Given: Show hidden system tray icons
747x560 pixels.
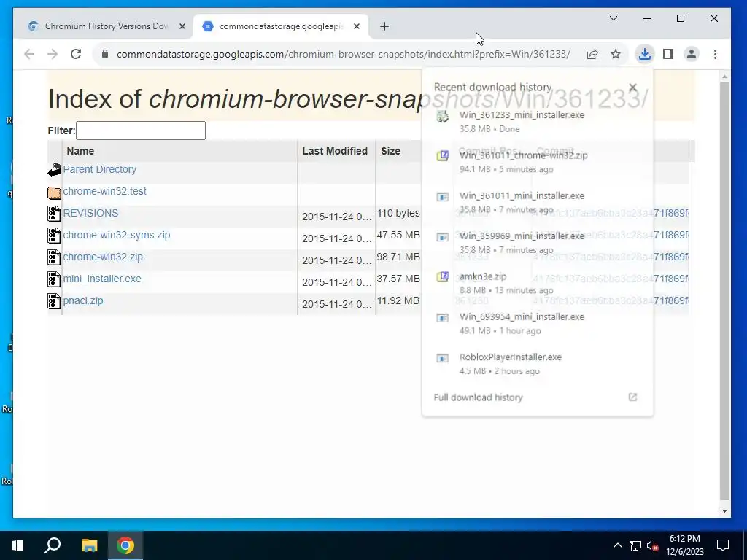Looking at the screenshot, I should point(617,545).
